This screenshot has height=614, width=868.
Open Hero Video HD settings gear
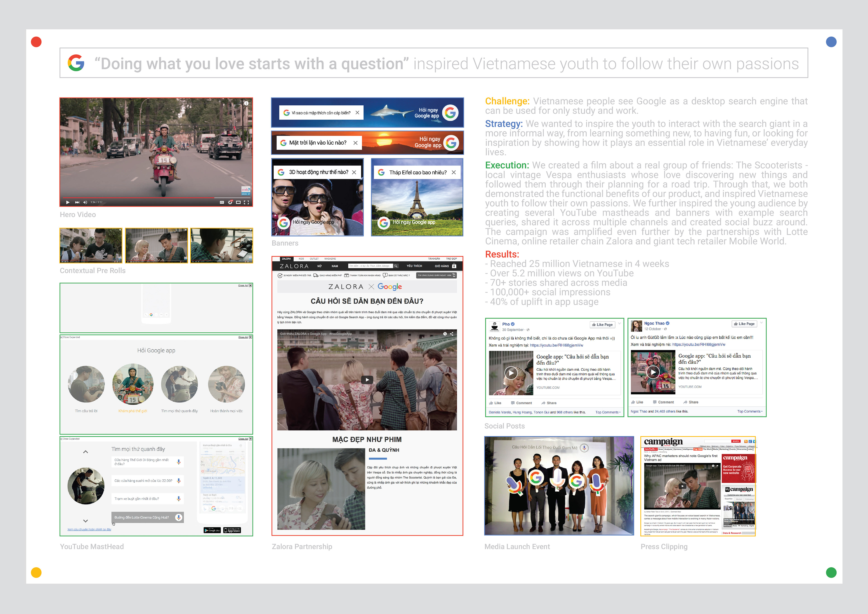[x=230, y=202]
